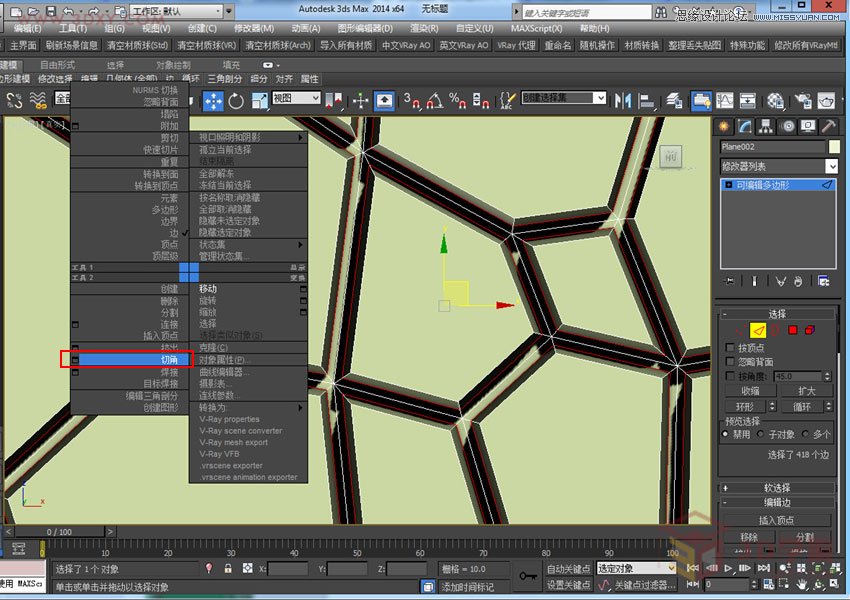Click the 环形 button
Viewport: 850px width, 600px height.
tap(745, 406)
